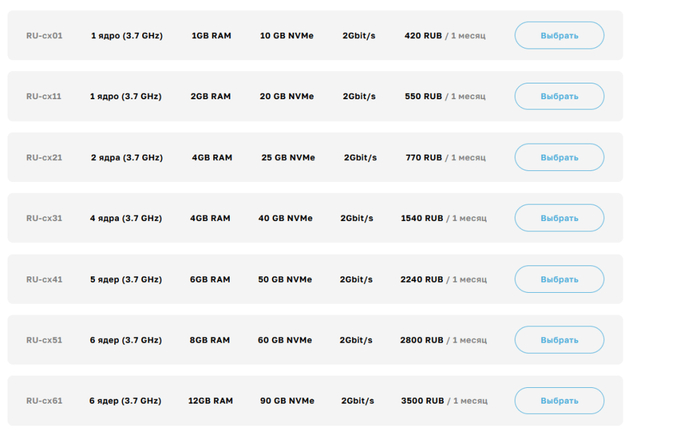Click the RU-cx31 plan label
Image resolution: width=700 pixels, height=431 pixels.
(x=44, y=218)
